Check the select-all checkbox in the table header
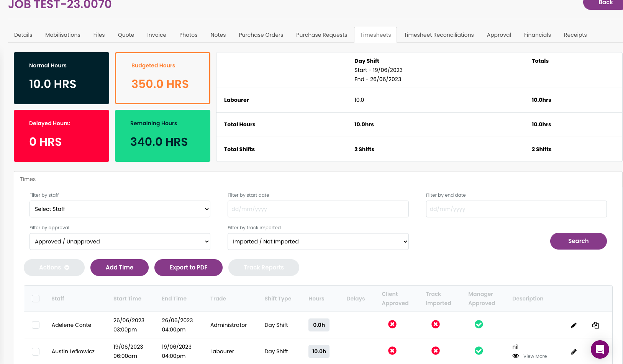The image size is (623, 364). (36, 299)
